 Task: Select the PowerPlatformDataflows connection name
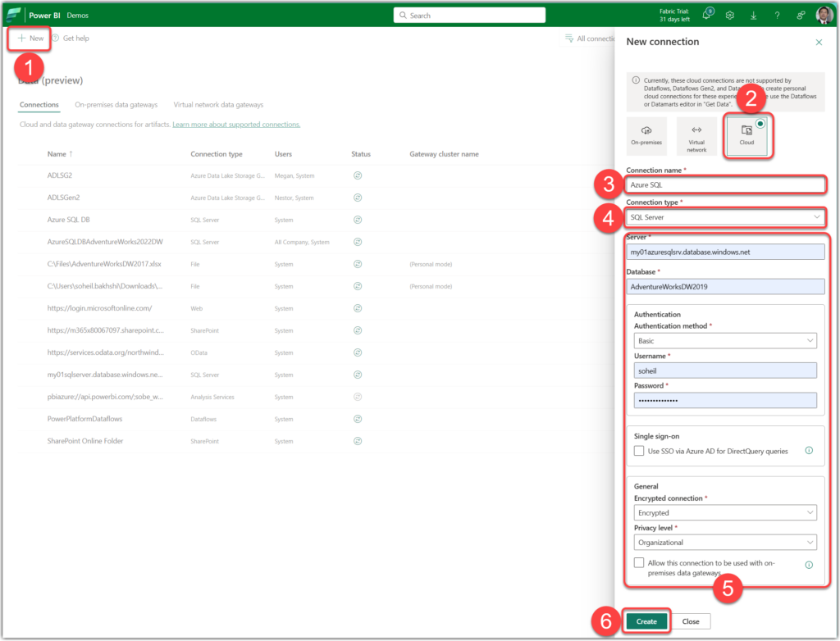coord(84,419)
